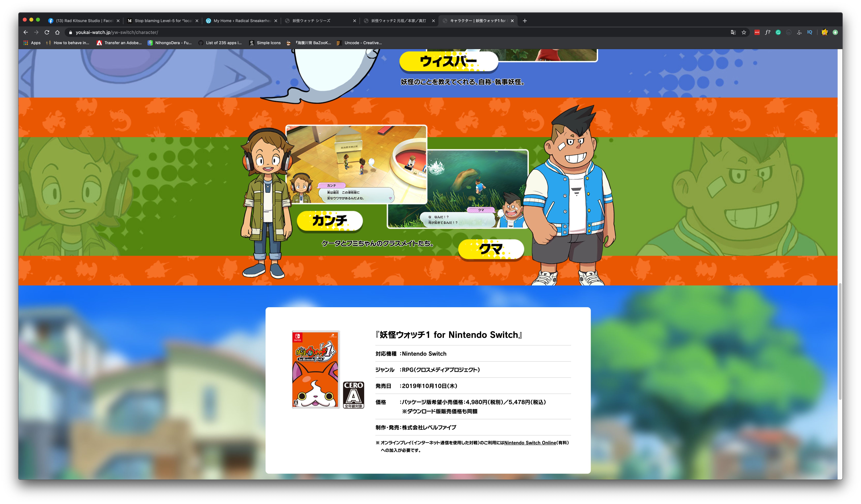The height and width of the screenshot is (504, 861).
Task: Click the page vertical scrollbar thumb
Action: [840, 341]
